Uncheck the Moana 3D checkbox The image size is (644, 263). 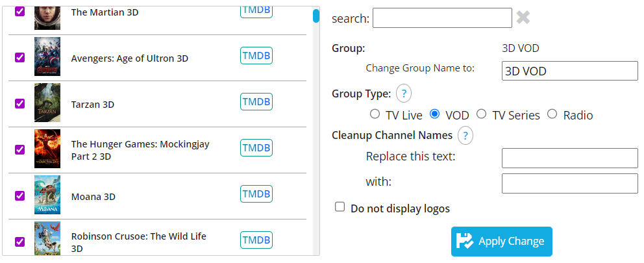click(19, 195)
